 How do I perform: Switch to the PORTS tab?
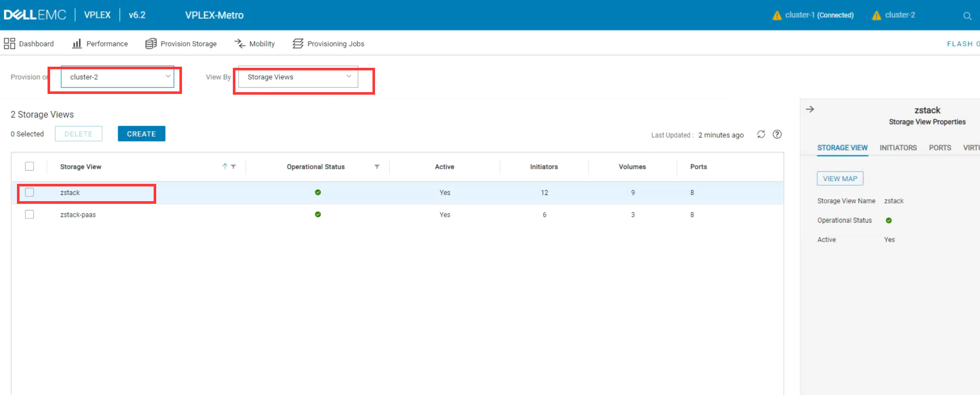(x=940, y=148)
